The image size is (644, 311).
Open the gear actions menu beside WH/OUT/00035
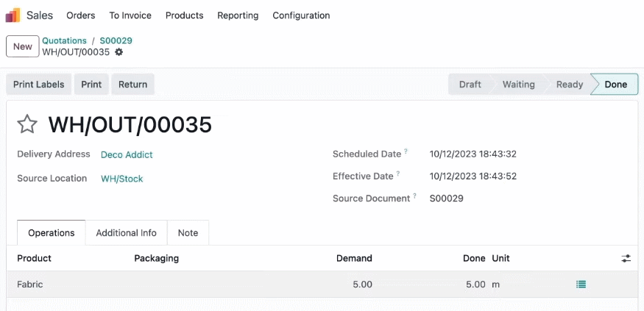pyautogui.click(x=118, y=52)
